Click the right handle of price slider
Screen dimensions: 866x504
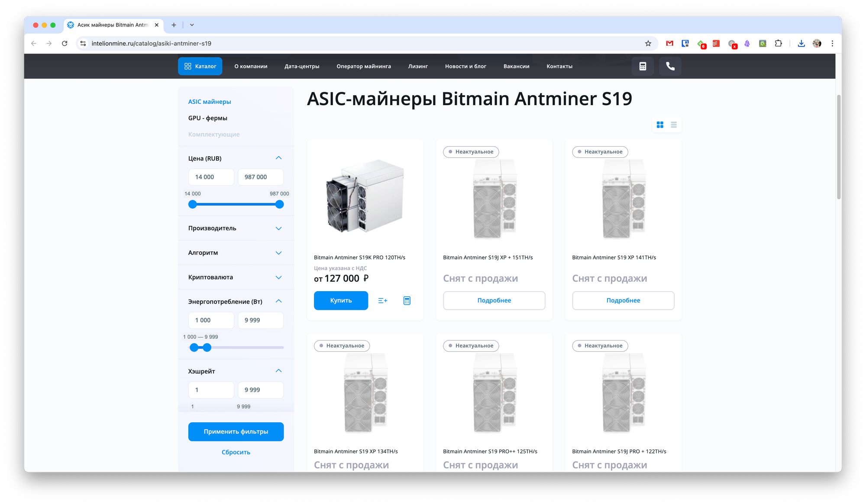click(x=280, y=205)
